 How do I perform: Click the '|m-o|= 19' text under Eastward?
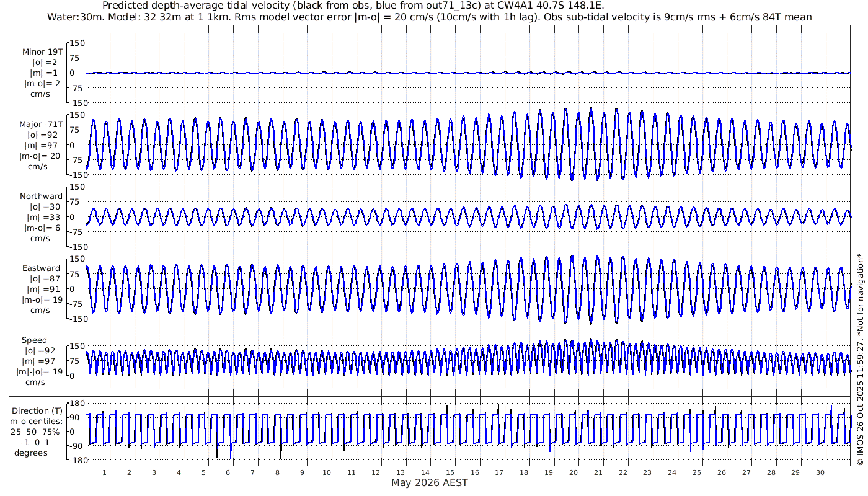(x=42, y=300)
